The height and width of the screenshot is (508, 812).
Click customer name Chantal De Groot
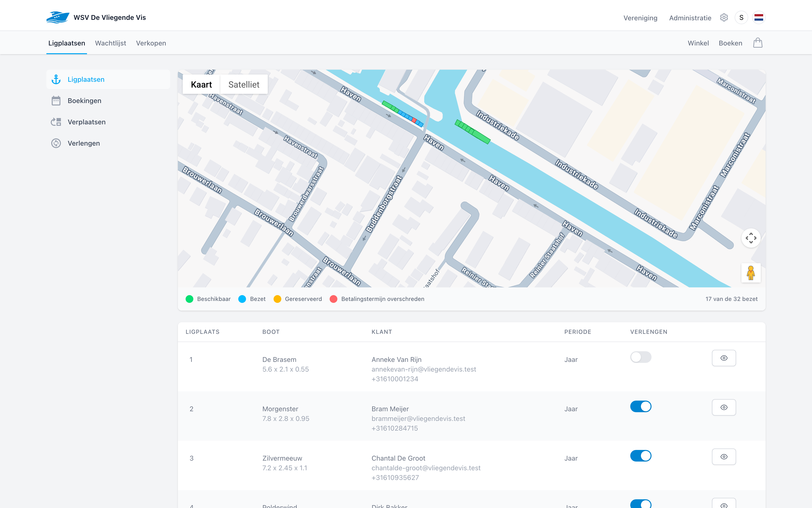(x=398, y=458)
